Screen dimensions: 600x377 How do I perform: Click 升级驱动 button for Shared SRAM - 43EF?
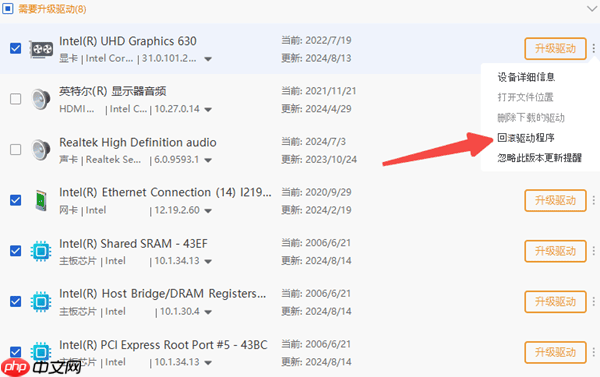[x=555, y=251]
